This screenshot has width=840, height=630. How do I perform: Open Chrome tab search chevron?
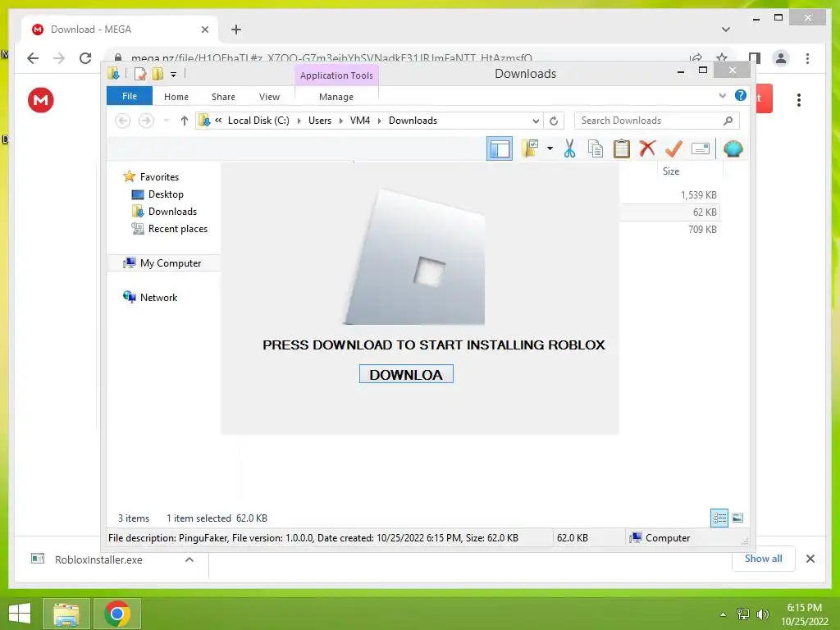point(725,30)
